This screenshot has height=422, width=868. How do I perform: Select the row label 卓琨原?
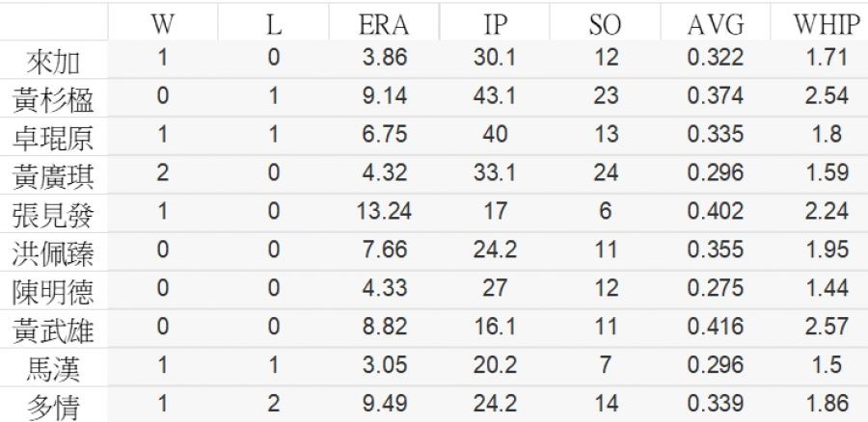[52, 139]
